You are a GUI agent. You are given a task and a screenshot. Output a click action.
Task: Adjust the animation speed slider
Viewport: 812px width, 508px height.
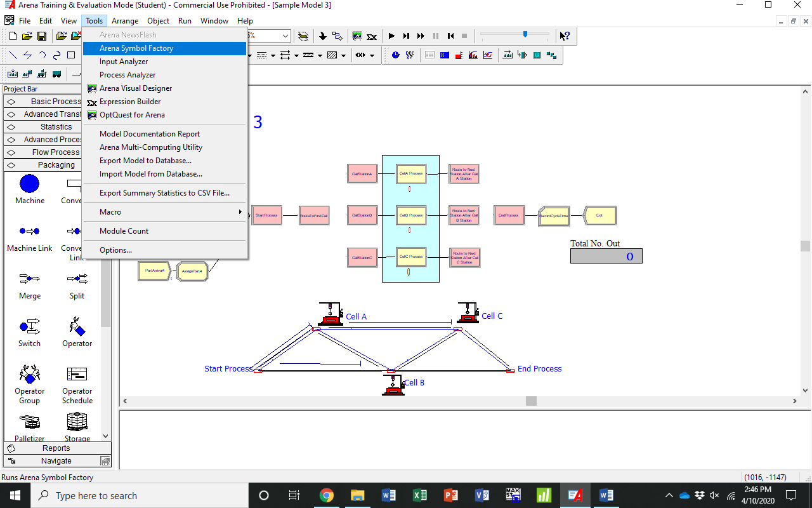(x=525, y=34)
